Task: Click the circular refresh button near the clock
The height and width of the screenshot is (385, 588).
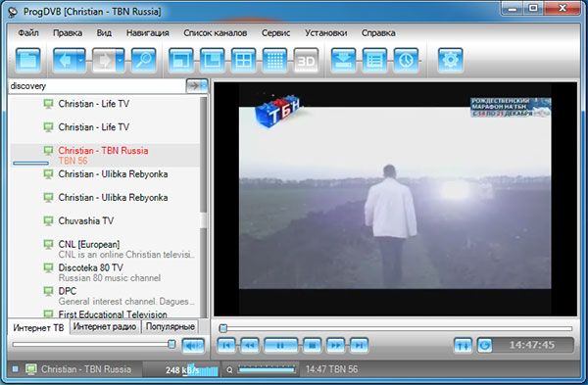Action: 485,345
